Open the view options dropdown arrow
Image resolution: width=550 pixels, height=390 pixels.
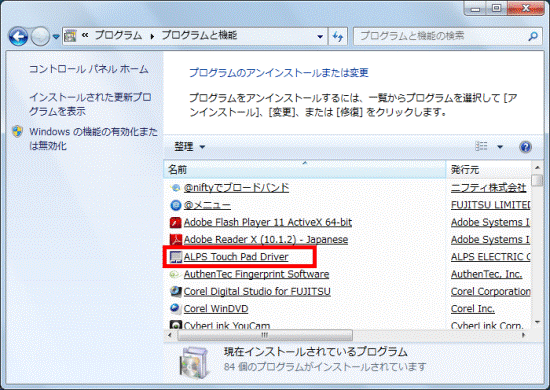tap(500, 147)
